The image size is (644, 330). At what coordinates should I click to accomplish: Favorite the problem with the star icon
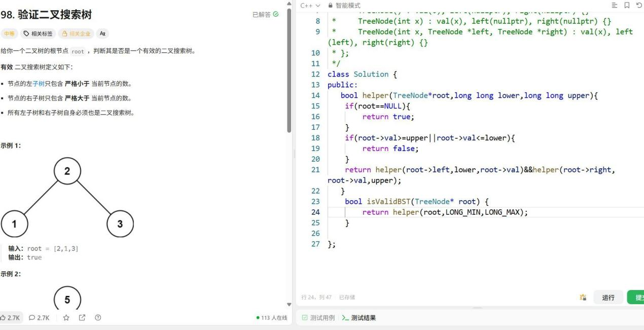point(66,318)
